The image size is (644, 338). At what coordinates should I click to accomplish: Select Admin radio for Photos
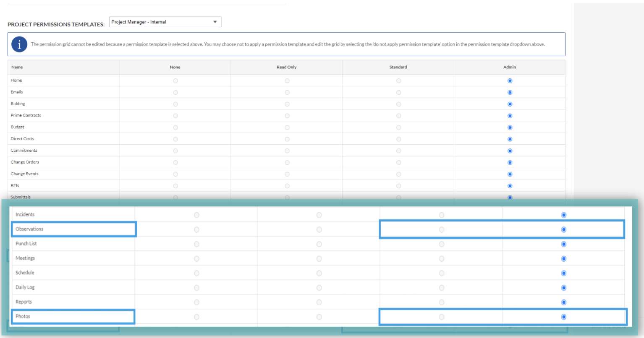click(564, 317)
